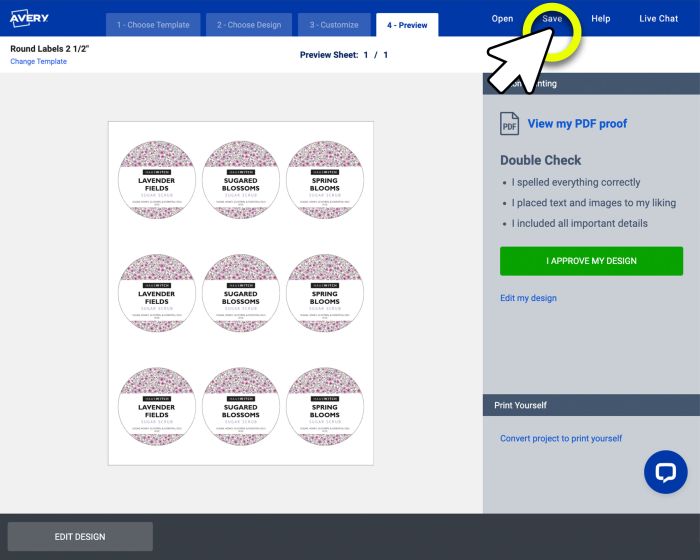700x560 pixels.
Task: Click Open in the top menu
Action: coord(502,19)
